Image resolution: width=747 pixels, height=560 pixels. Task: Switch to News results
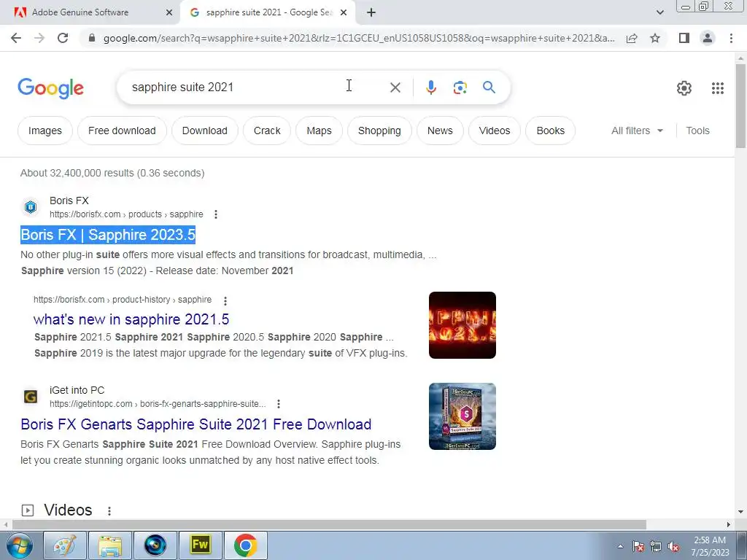click(440, 131)
